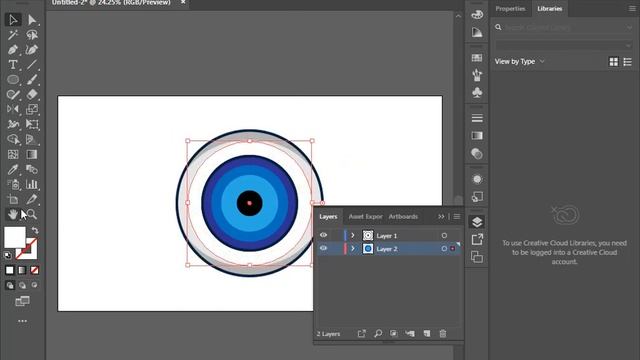Choose Draw Behind mode
640x360 pixels.
tap(22, 285)
